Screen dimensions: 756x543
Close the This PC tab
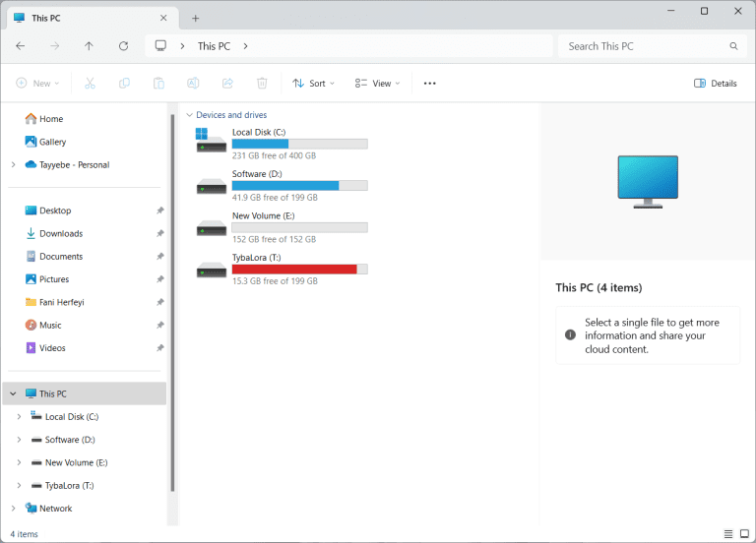pos(163,18)
